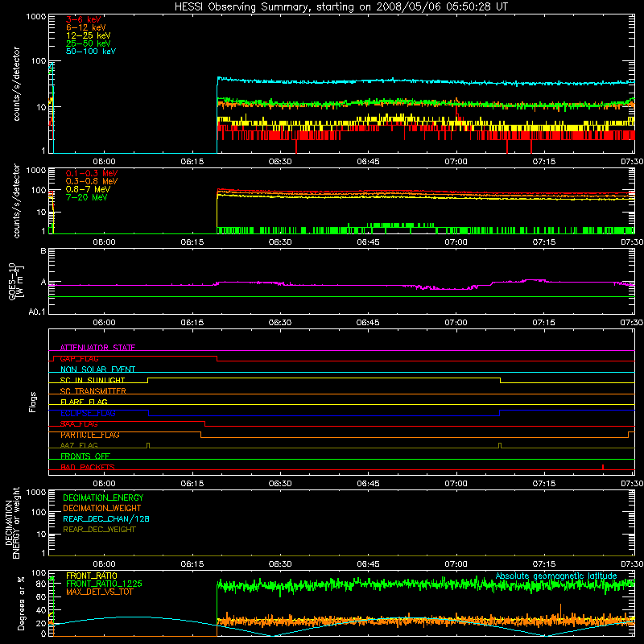Select the AAZ_FLAG label
The height and width of the screenshot is (644, 644).
point(79,445)
